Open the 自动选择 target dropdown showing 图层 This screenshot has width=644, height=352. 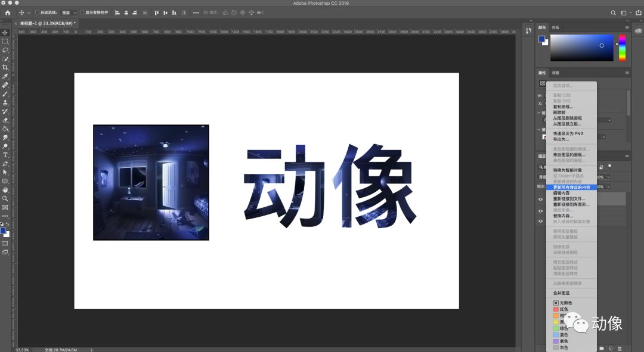(69, 12)
